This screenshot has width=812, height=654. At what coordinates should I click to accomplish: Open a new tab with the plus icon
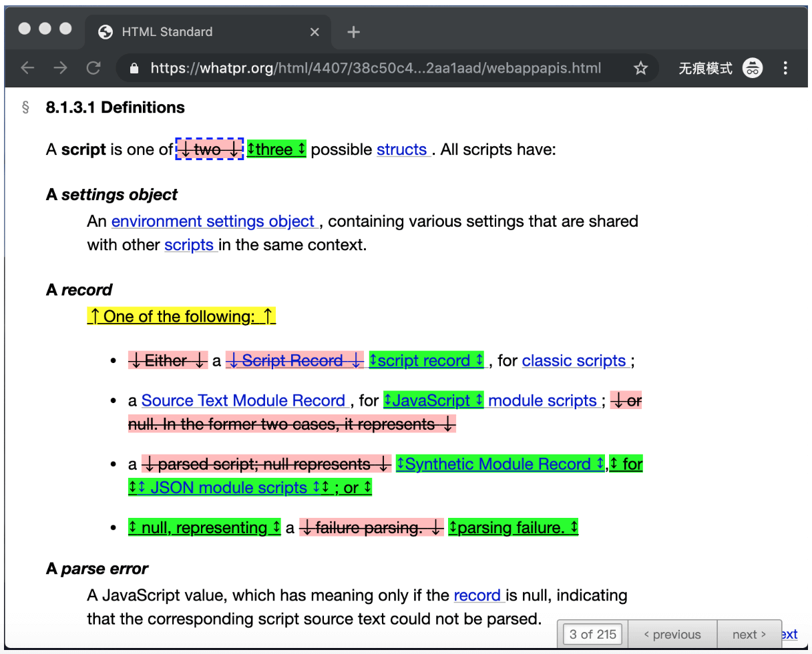(x=353, y=31)
